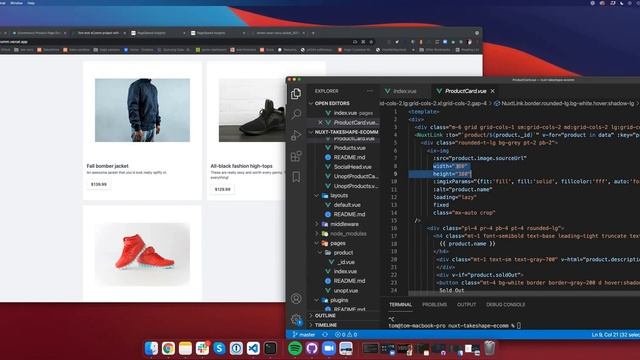Click the editor horizontal scrollbar
Screen dimensions: 640x360
tap(524, 293)
